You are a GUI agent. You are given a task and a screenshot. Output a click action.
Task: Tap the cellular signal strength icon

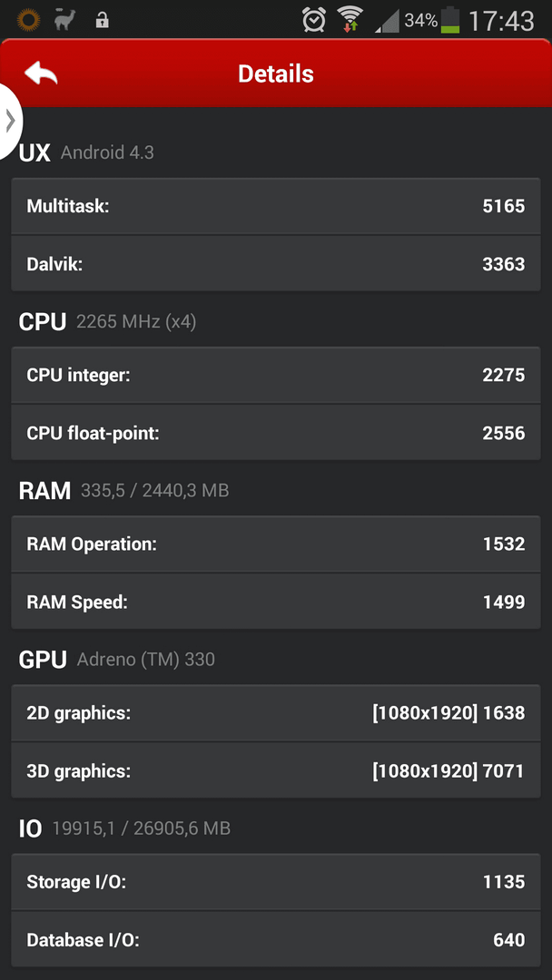click(387, 22)
